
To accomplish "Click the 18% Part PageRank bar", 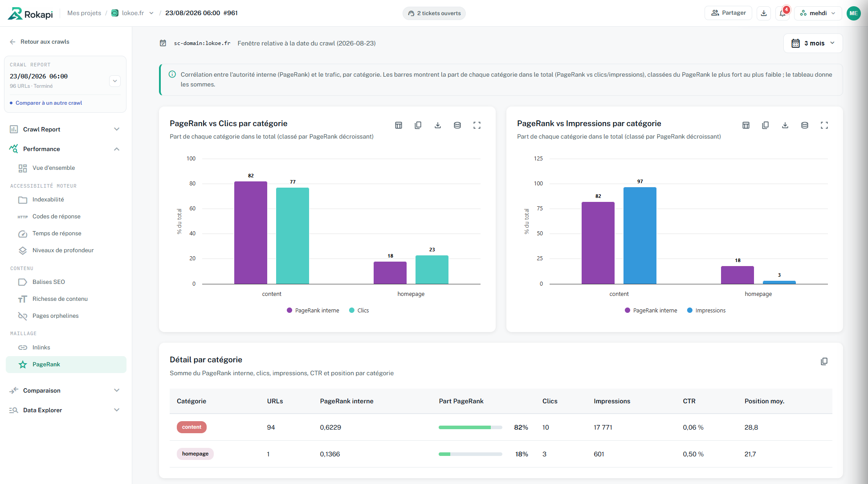I will pos(470,454).
